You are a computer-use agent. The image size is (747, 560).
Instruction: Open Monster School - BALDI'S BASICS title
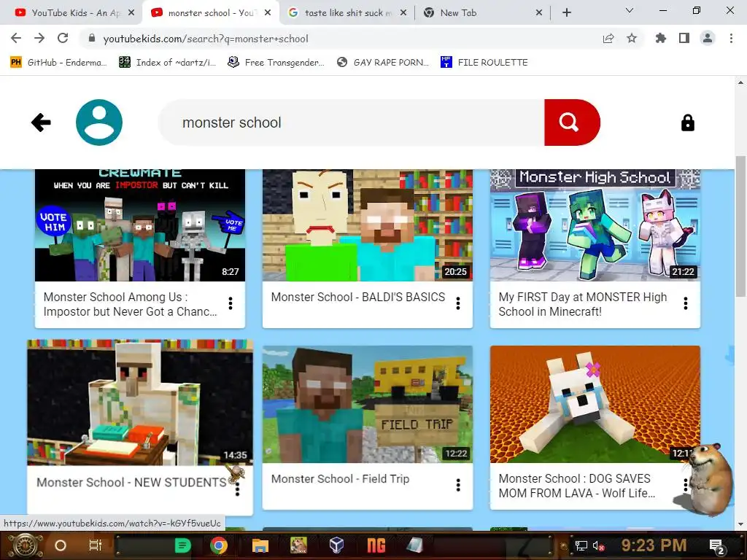[x=357, y=297]
